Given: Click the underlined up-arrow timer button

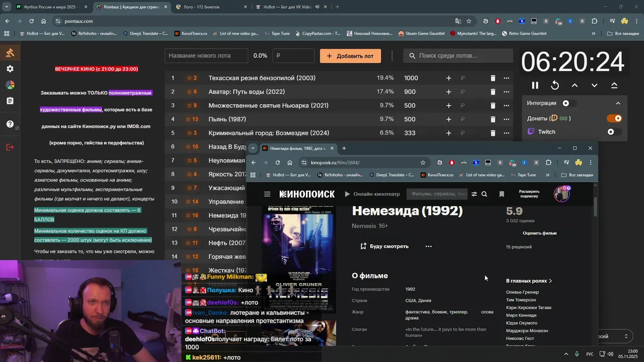Looking at the screenshot, I should [614, 85].
